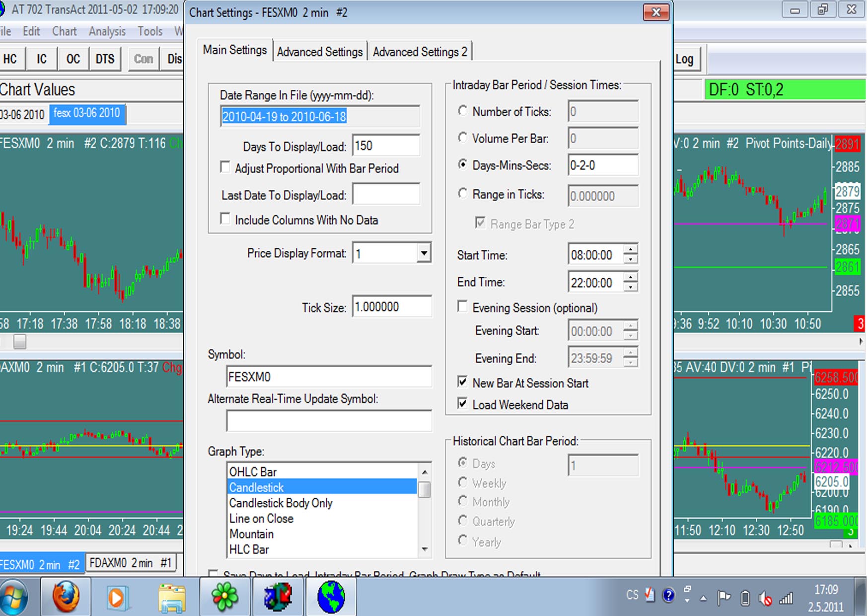Viewport: 868px width, 616px height.
Task: Restore down the main TransAct window
Action: [822, 9]
